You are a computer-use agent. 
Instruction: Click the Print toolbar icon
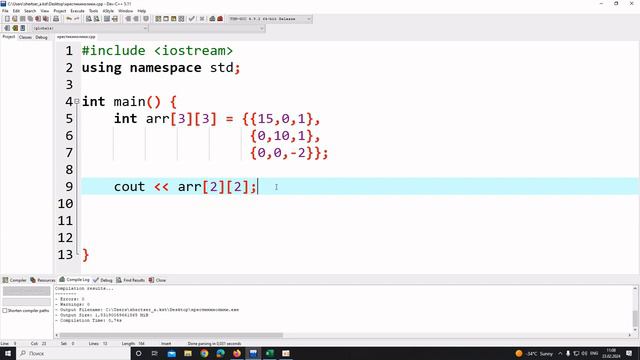click(x=56, y=19)
